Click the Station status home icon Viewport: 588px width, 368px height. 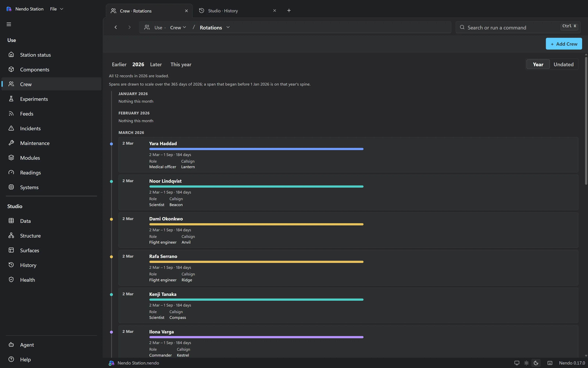tap(11, 54)
